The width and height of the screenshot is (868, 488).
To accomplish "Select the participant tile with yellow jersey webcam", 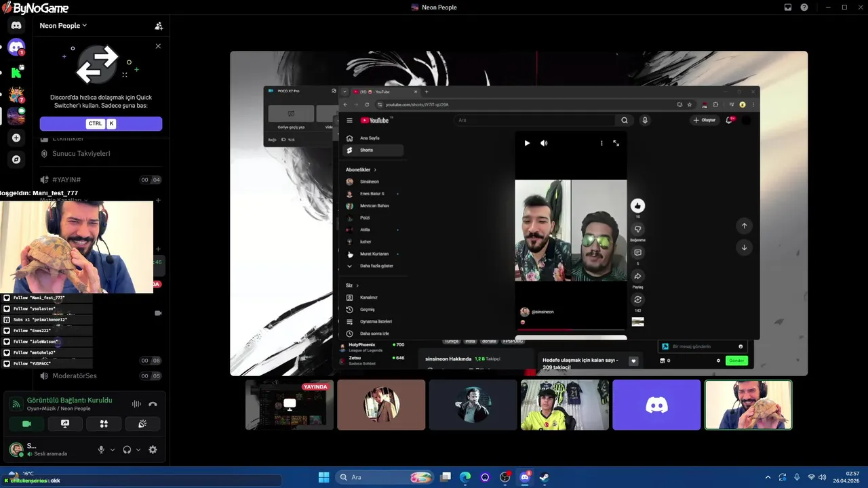I will point(565,405).
